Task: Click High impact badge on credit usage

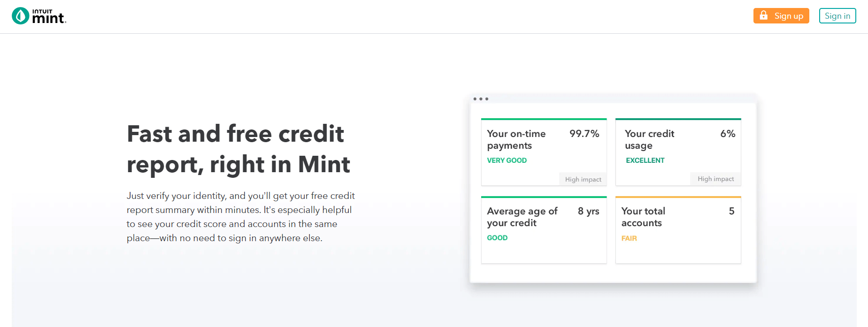Action: [x=715, y=179]
